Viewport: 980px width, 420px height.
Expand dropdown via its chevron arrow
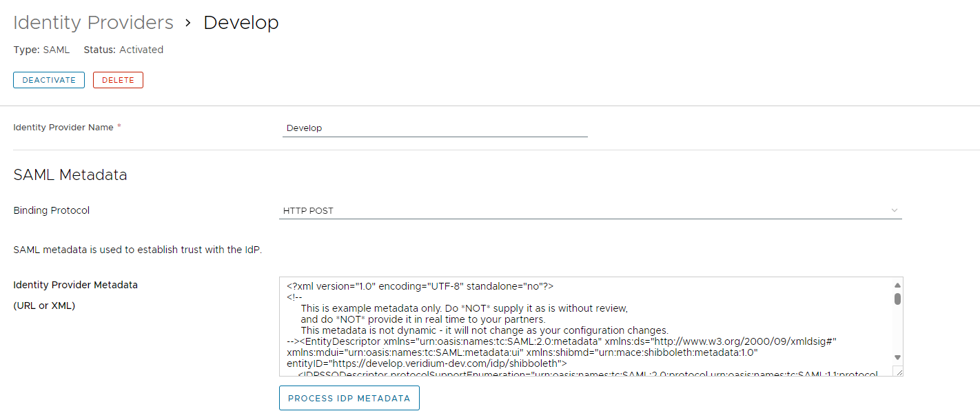(894, 210)
